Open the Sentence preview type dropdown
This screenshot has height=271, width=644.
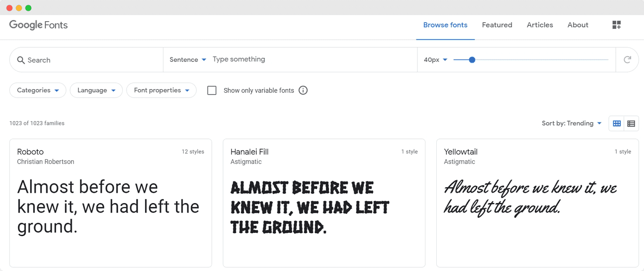pyautogui.click(x=188, y=59)
